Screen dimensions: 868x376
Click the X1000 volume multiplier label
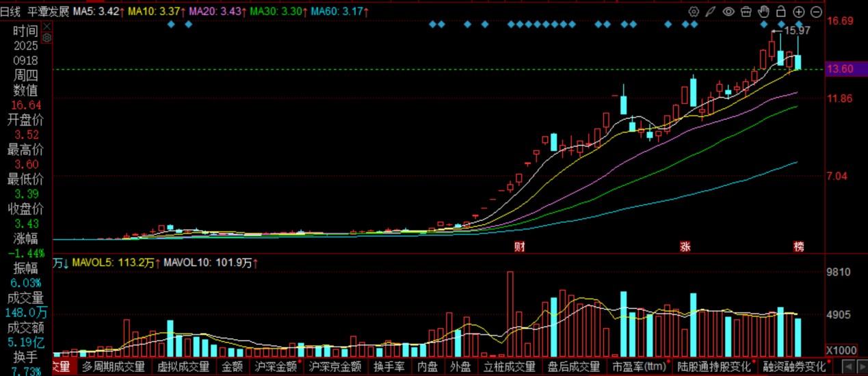coord(841,351)
